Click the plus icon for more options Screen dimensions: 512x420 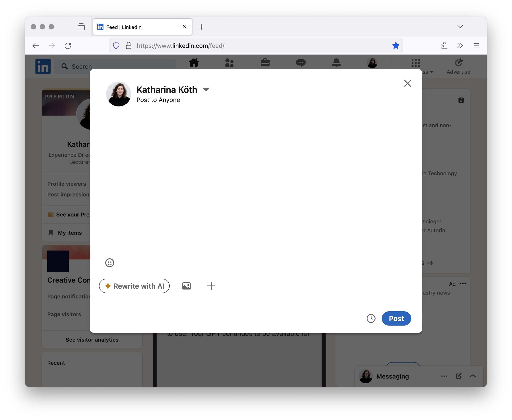pyautogui.click(x=211, y=286)
